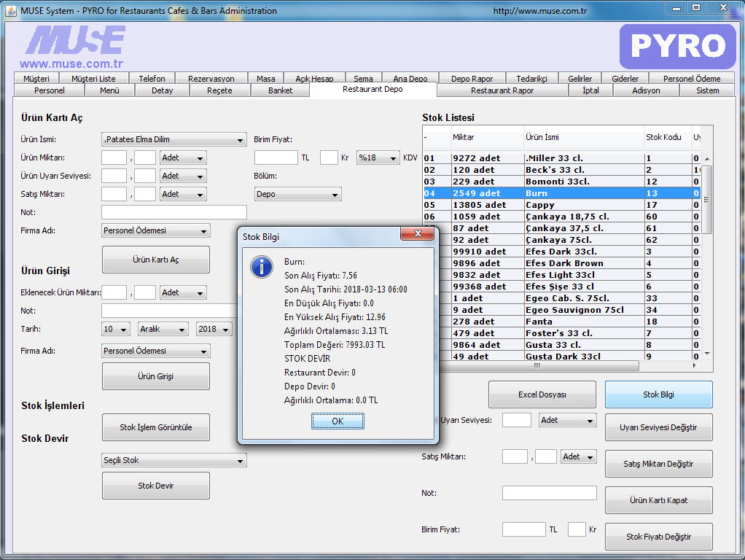Image resolution: width=745 pixels, height=560 pixels.
Task: Open the Adisyon tab
Action: (646, 90)
